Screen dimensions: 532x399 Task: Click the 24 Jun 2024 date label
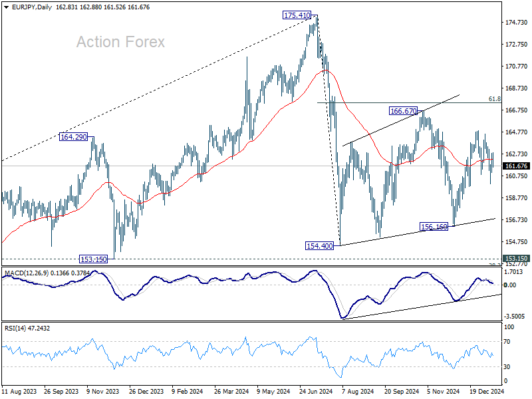(317, 392)
